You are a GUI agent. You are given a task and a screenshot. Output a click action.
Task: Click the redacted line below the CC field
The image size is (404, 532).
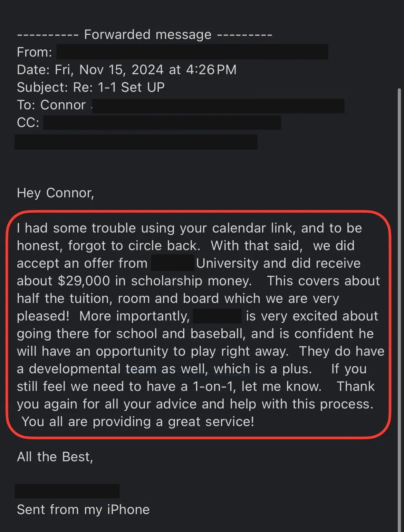[136, 142]
